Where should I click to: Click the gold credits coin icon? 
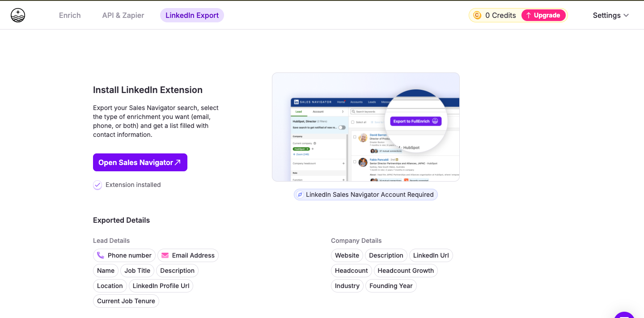tap(477, 15)
